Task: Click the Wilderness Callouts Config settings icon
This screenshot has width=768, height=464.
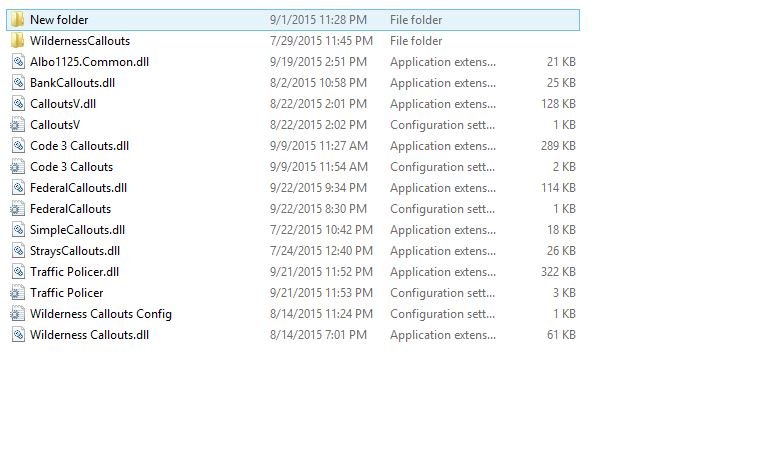Action: tap(18, 314)
